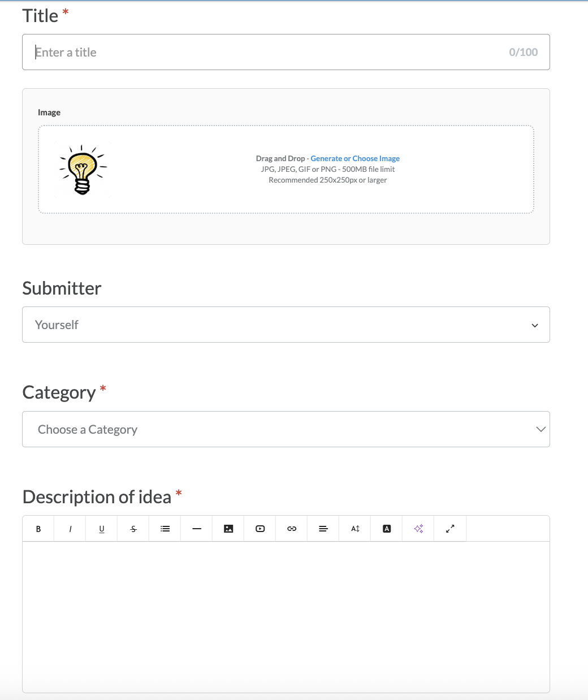Click the Enter a title field
588x700 pixels.
click(286, 52)
